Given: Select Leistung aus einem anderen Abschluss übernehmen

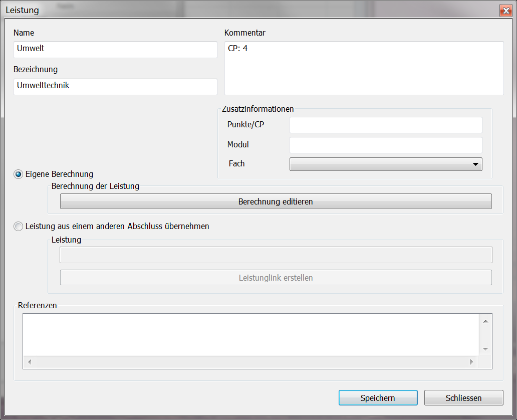Looking at the screenshot, I should click(19, 226).
